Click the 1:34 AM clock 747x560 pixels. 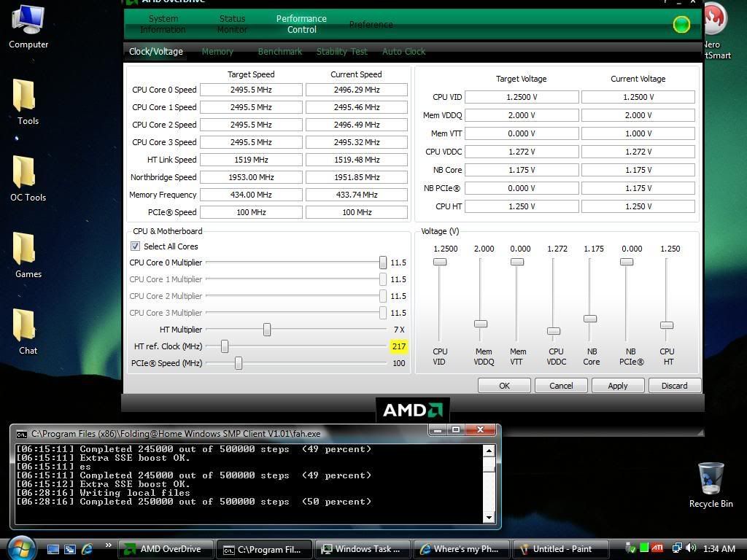[719, 548]
